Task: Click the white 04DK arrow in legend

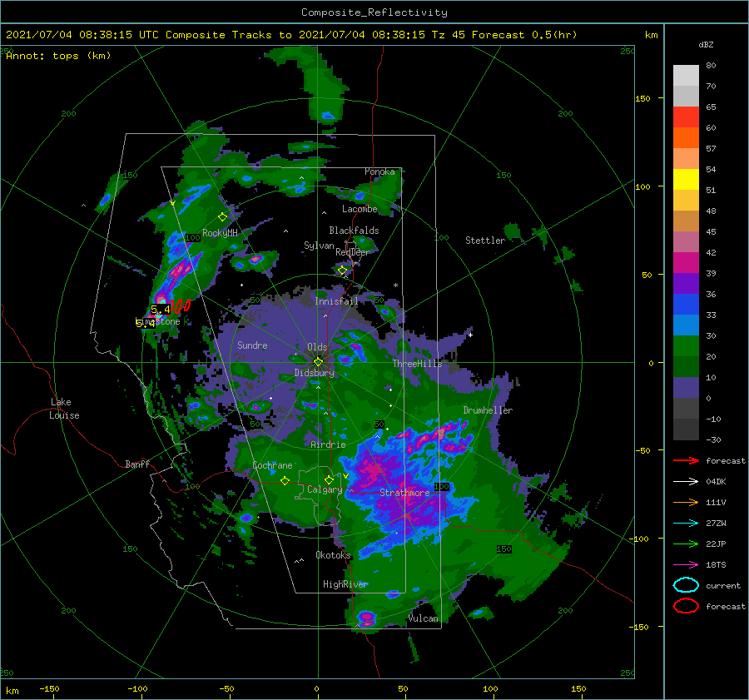Action: click(x=686, y=481)
